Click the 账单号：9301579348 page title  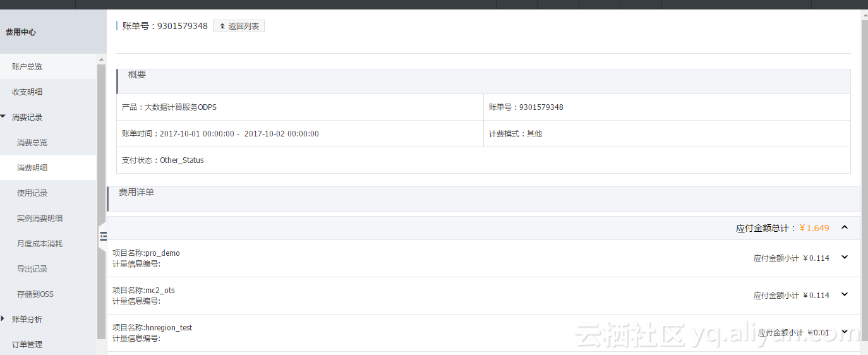coord(165,26)
